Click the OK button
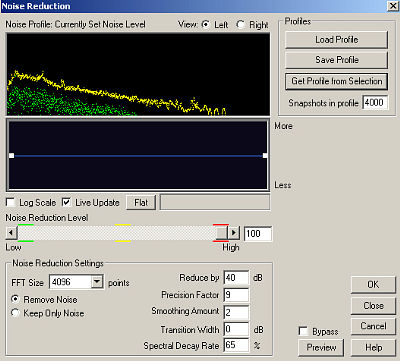 pos(373,285)
